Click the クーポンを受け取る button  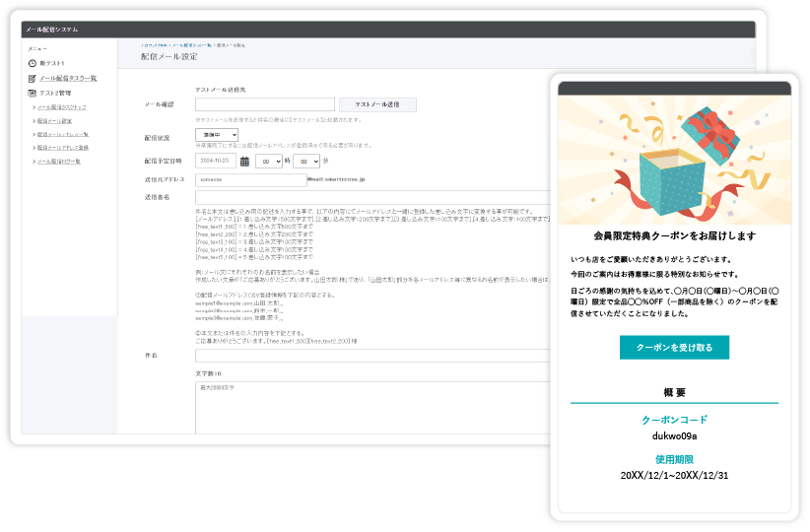point(674,347)
